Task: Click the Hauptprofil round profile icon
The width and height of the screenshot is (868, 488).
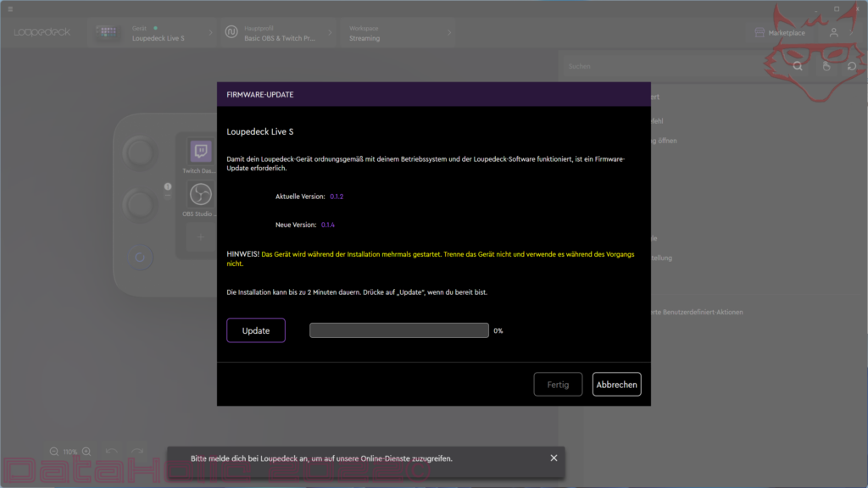Action: 231,32
